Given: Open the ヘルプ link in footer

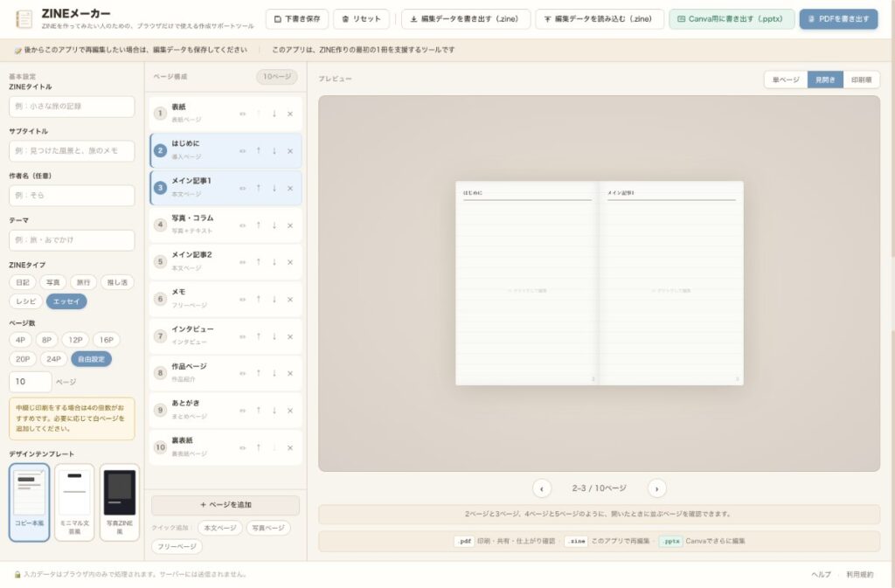Looking at the screenshot, I should 821,574.
